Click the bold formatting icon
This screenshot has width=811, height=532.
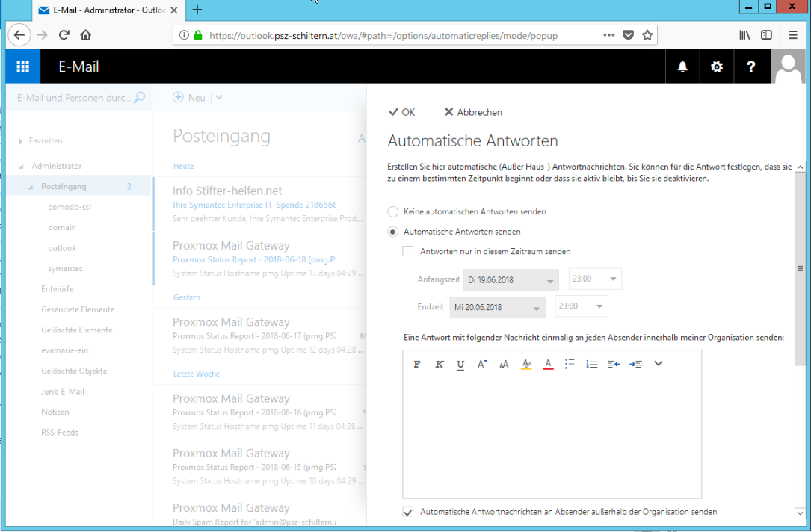pos(418,365)
